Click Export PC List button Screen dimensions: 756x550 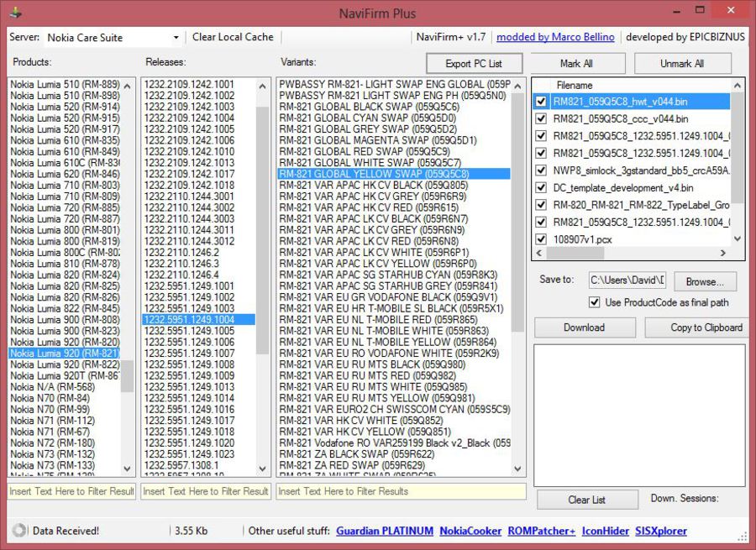click(x=474, y=64)
